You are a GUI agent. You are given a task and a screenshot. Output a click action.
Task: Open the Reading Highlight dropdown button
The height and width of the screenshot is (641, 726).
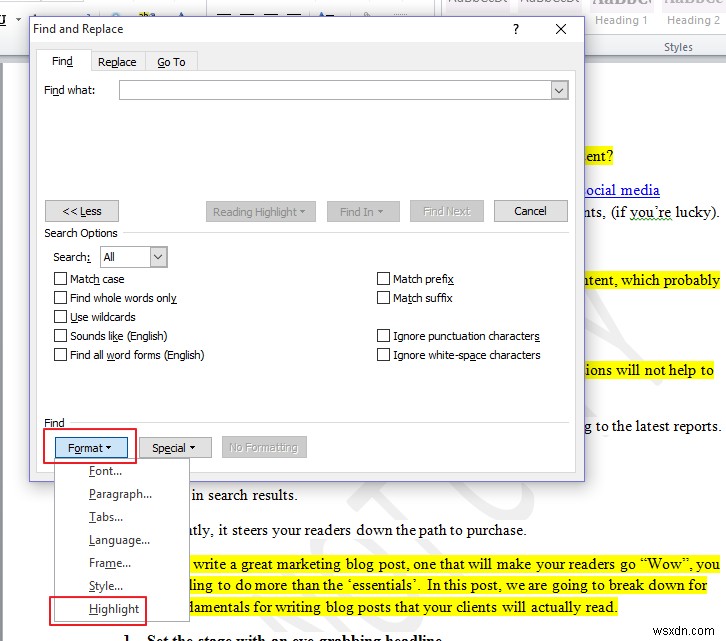[261, 212]
